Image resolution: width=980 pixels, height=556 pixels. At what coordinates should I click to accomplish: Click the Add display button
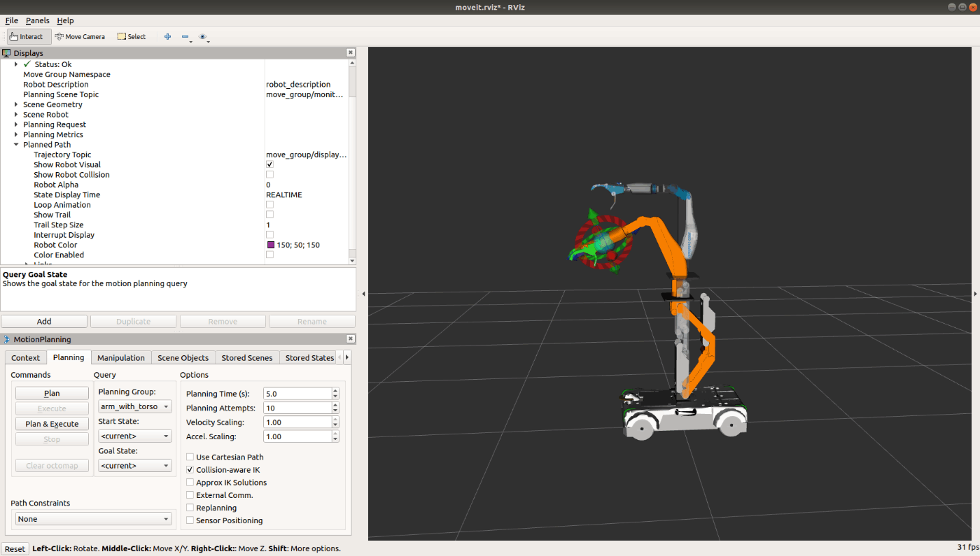pyautogui.click(x=44, y=322)
